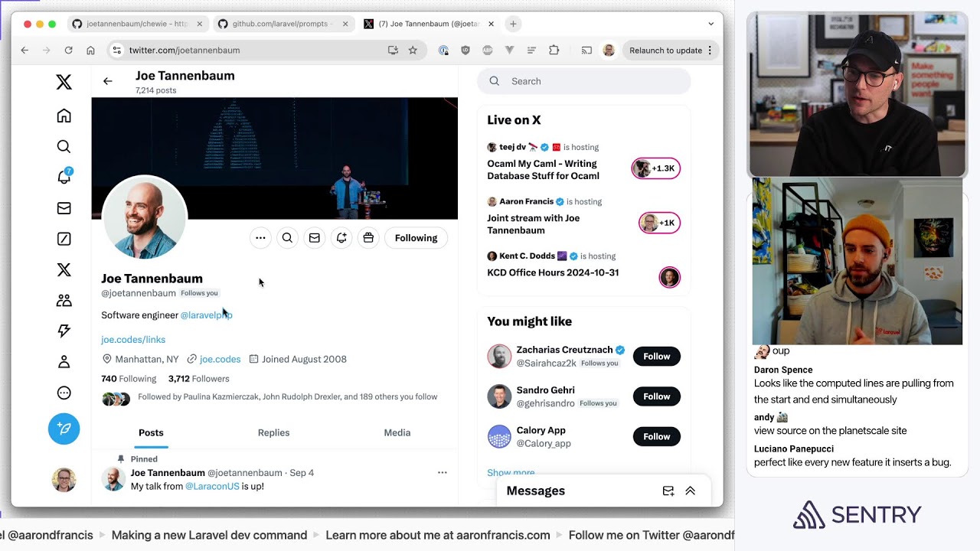This screenshot has width=980, height=551.
Task: Open Notifications bell in the sidebar
Action: (x=64, y=177)
